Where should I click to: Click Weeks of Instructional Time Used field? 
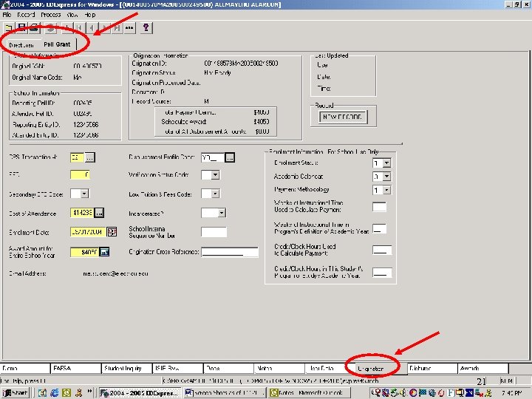379,207
